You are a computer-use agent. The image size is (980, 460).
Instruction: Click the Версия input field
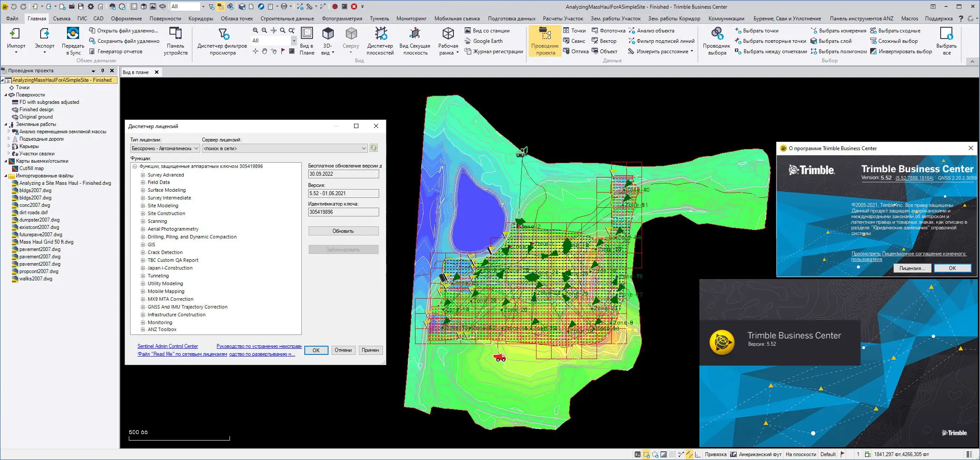tap(343, 193)
